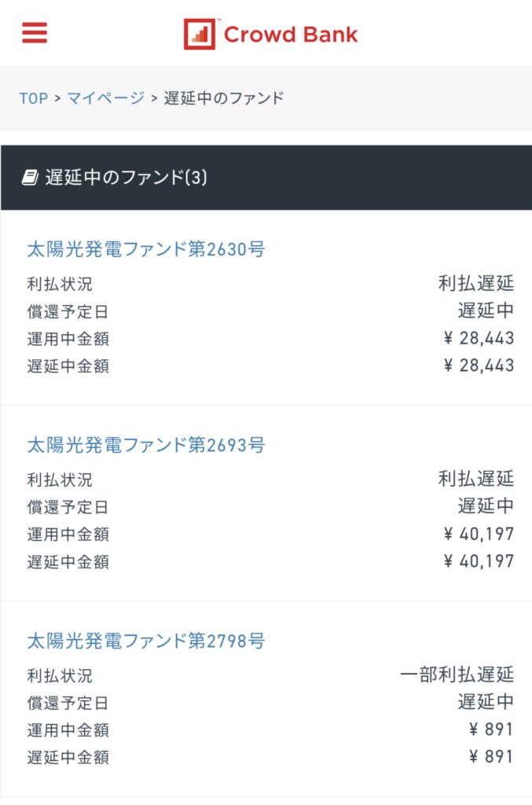Click the 遅延中金額 label of fund 2798

68,758
